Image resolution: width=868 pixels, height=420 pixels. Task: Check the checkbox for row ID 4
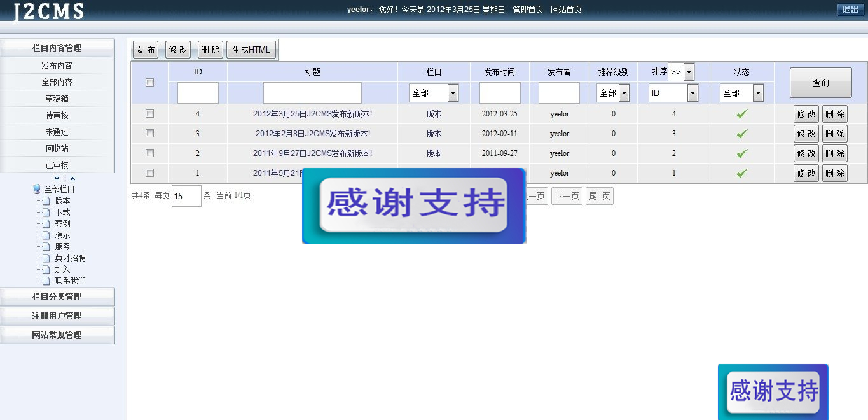point(149,114)
